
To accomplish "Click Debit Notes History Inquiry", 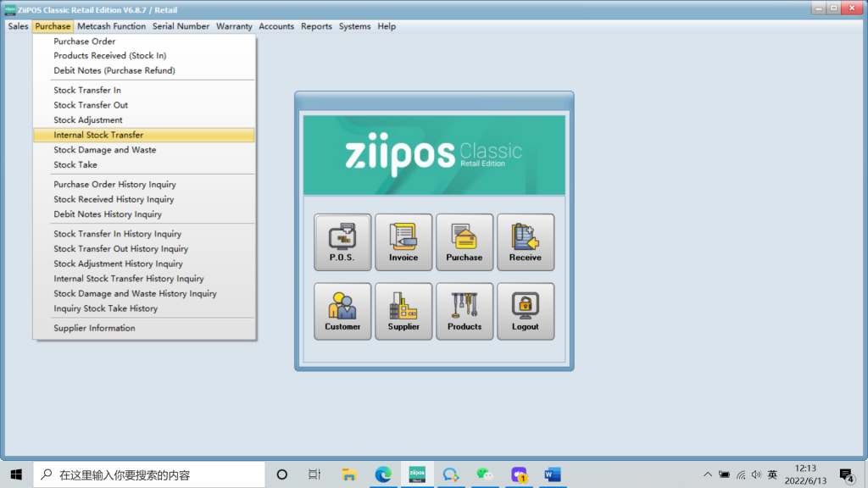I will coord(108,214).
